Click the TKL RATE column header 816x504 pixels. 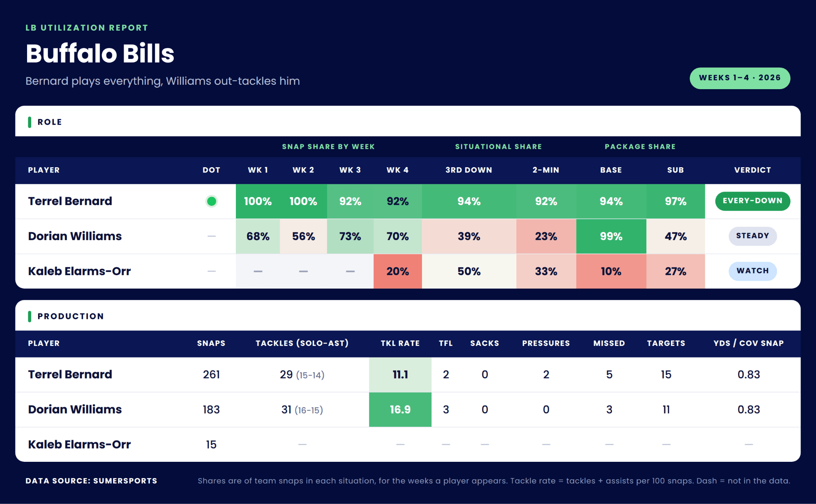tap(400, 343)
